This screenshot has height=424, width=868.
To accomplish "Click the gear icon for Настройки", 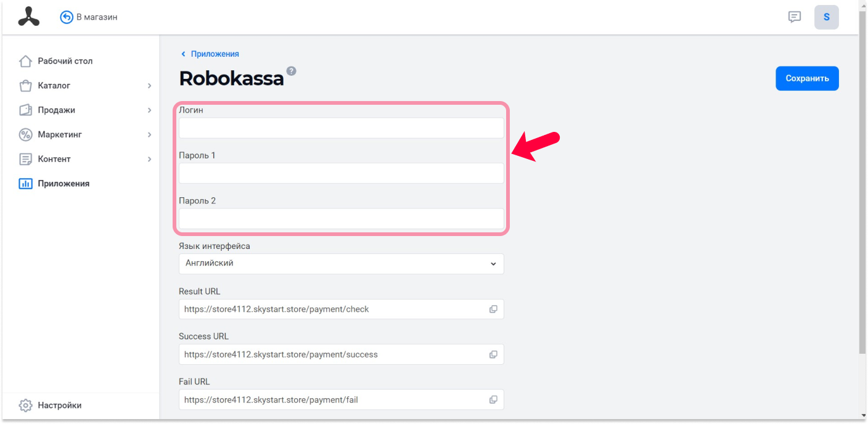I will pyautogui.click(x=25, y=406).
